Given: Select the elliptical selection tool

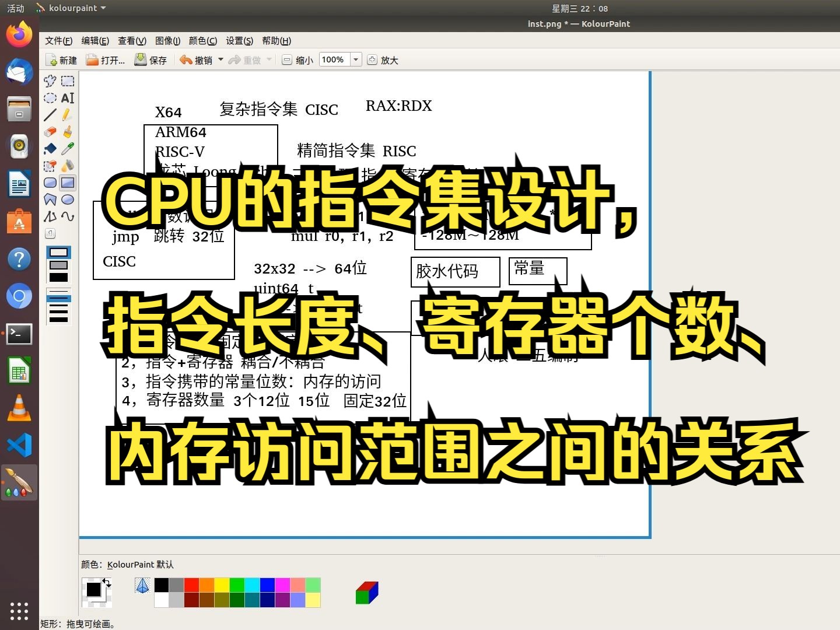Looking at the screenshot, I should coord(50,98).
